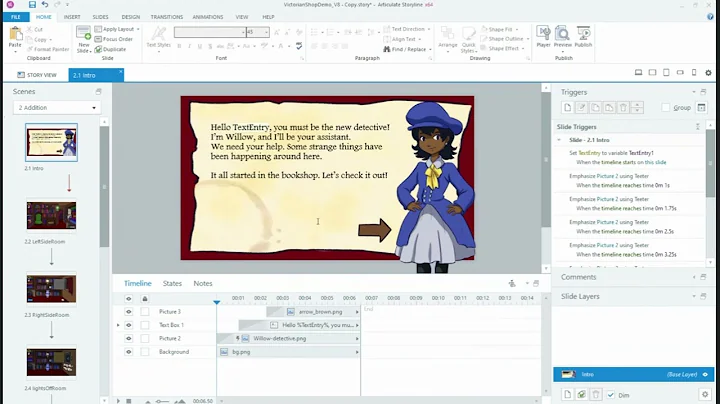Hide Picture 2 with its eye toggle
Image resolution: width=720 pixels, height=404 pixels.
[x=129, y=338]
